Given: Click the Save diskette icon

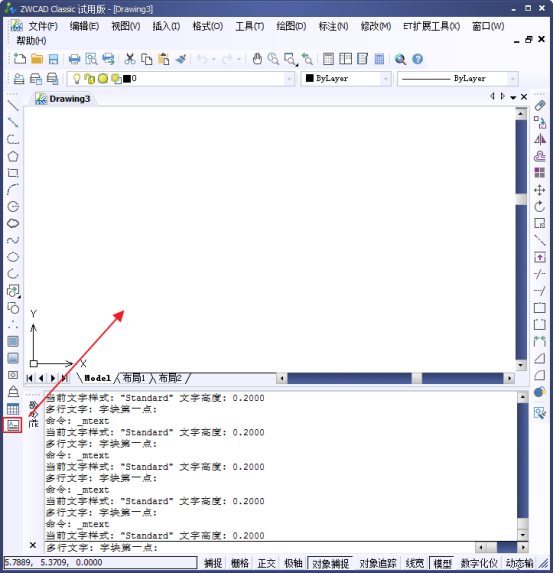Looking at the screenshot, I should point(53,59).
